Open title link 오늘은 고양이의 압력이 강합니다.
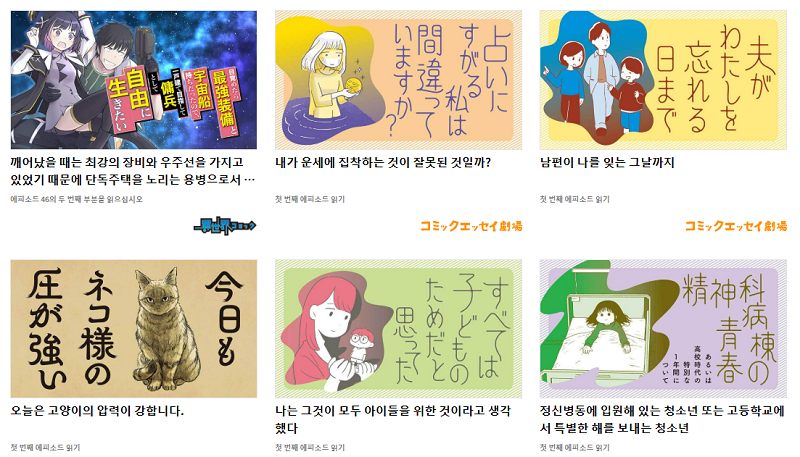Screen dimensions: 800x457 click(x=97, y=411)
